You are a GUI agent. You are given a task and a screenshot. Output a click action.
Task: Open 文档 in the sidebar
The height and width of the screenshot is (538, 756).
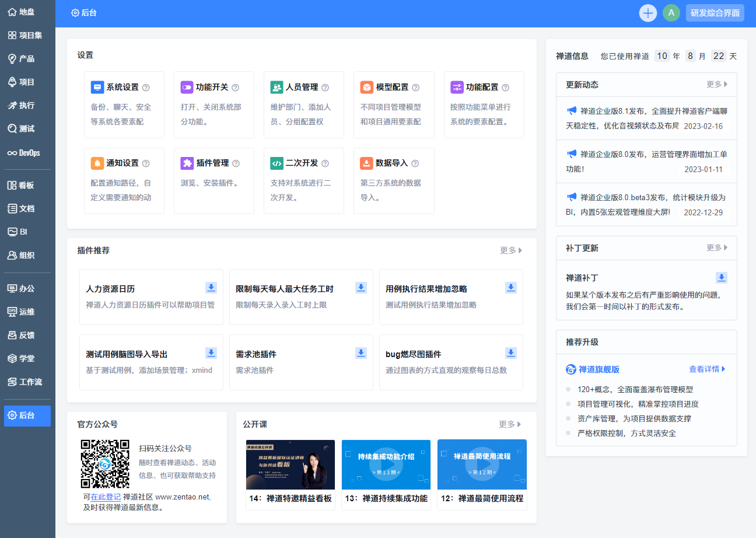point(27,208)
